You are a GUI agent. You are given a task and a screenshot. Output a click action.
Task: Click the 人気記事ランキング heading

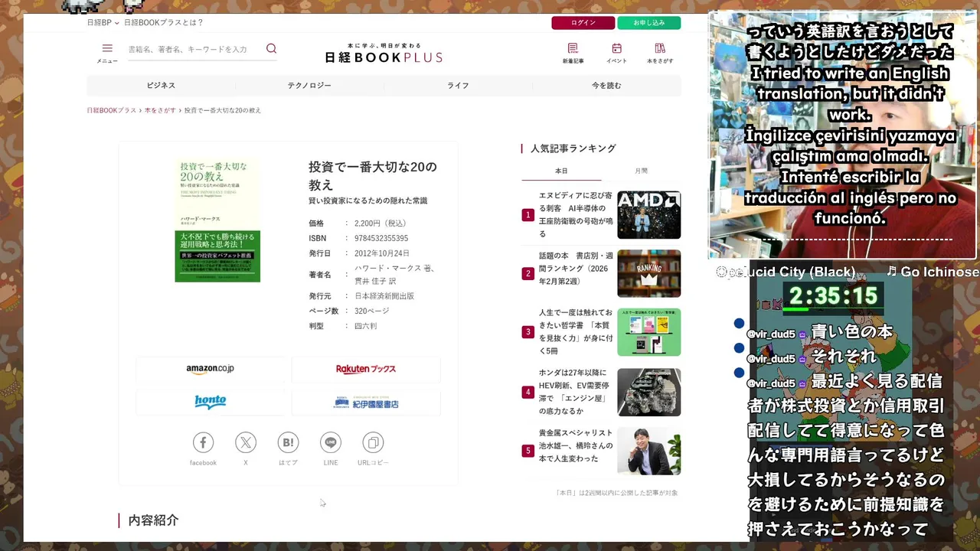(573, 148)
